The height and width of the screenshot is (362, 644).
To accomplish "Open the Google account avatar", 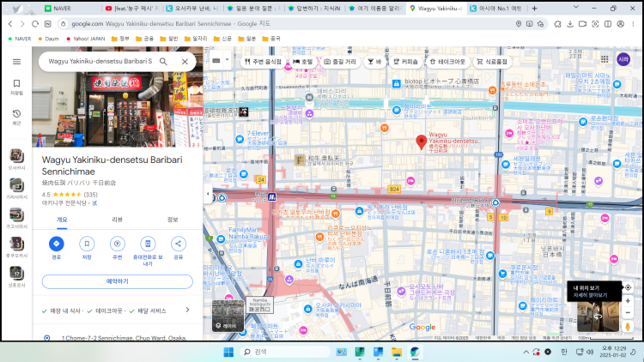I will tap(623, 59).
